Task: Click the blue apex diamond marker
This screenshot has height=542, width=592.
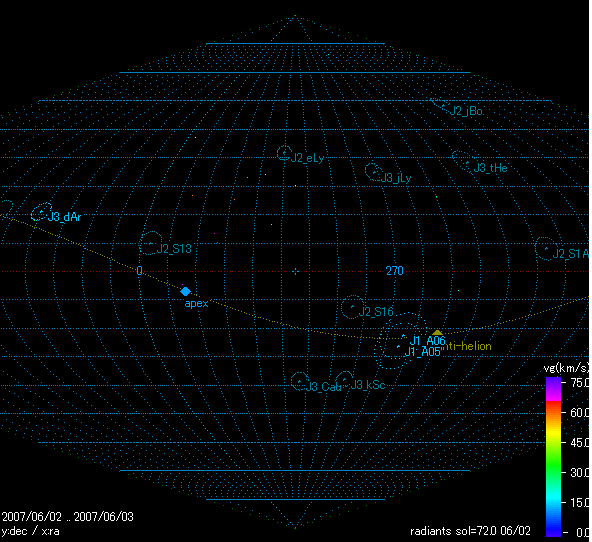Action: pos(185,291)
